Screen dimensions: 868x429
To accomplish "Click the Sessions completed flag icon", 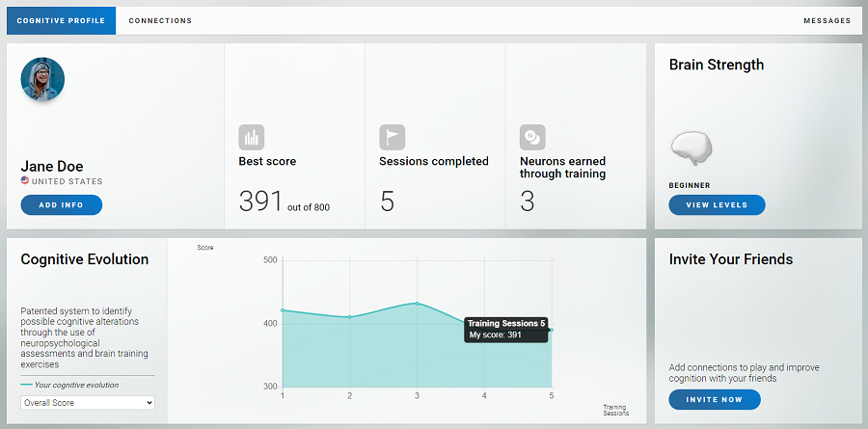I will click(x=392, y=137).
